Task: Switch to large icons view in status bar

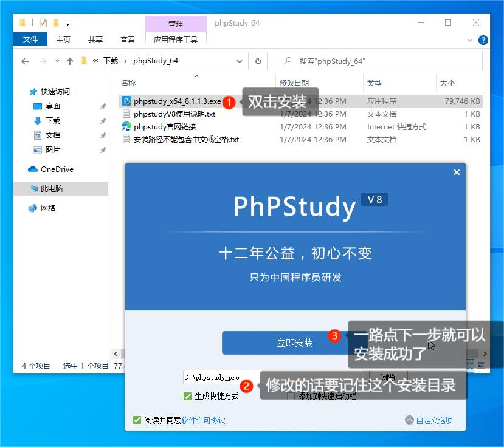Action: pos(481,365)
